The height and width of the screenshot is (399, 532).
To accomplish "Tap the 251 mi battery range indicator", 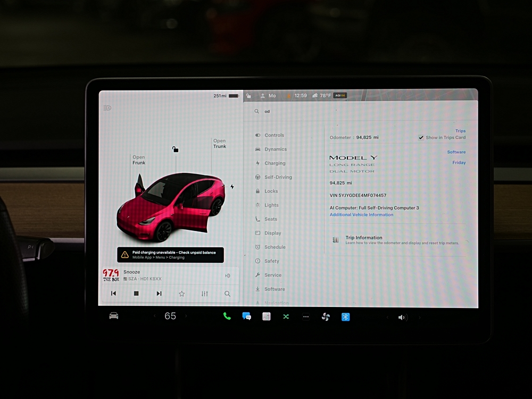I will (x=226, y=96).
